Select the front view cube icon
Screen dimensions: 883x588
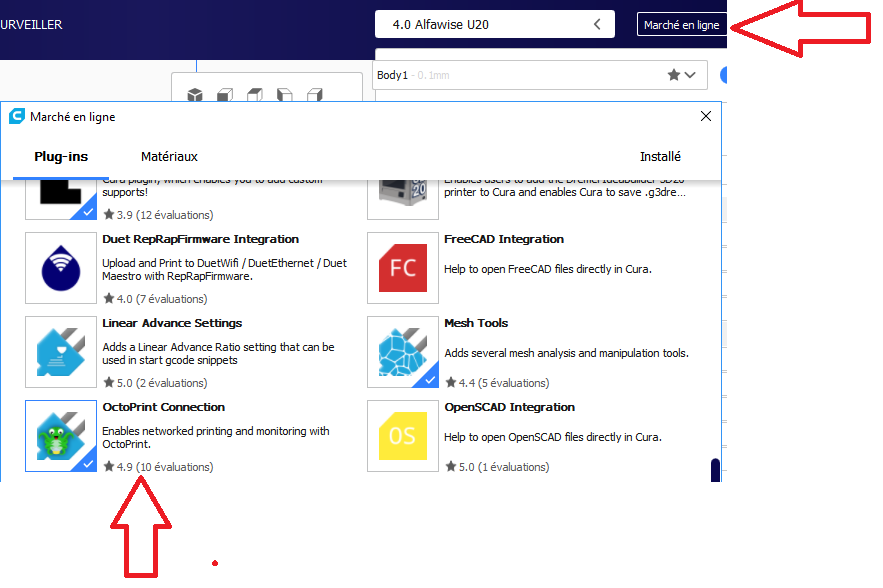click(225, 95)
